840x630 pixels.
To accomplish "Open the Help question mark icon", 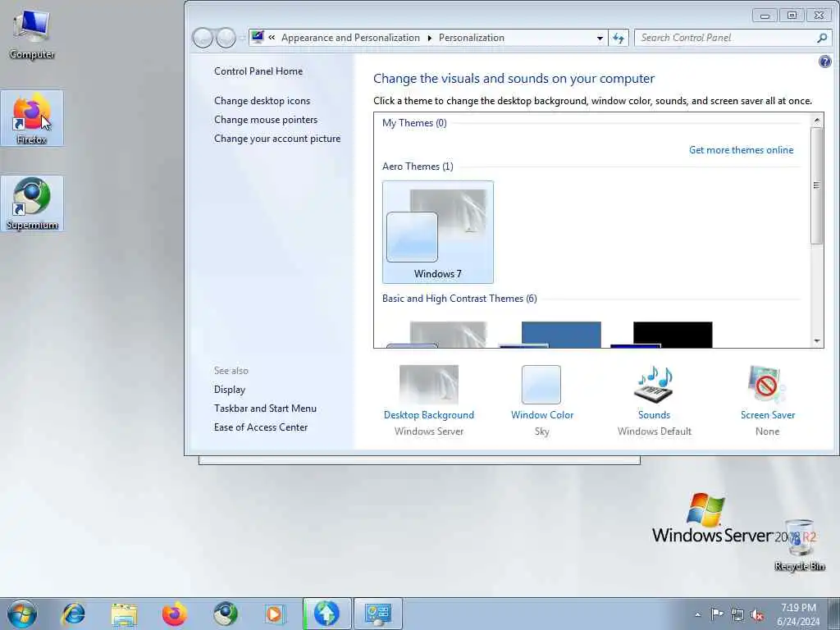I will tap(825, 62).
